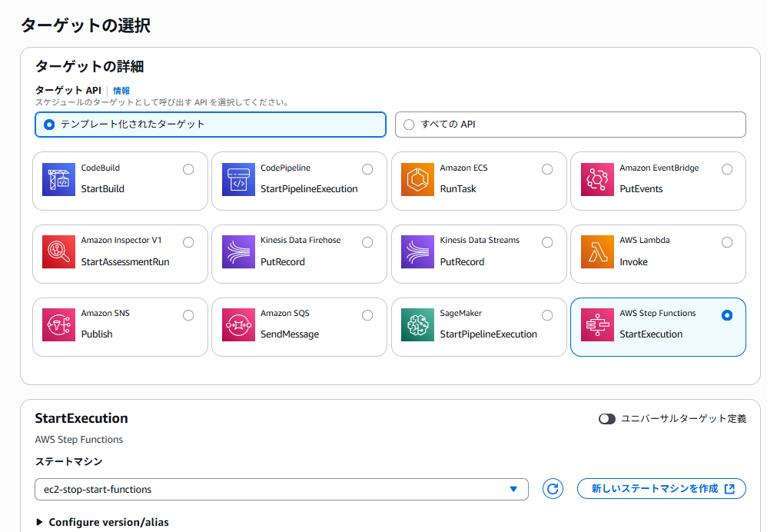Open the 情報 link beside ターゲット API

[x=121, y=91]
